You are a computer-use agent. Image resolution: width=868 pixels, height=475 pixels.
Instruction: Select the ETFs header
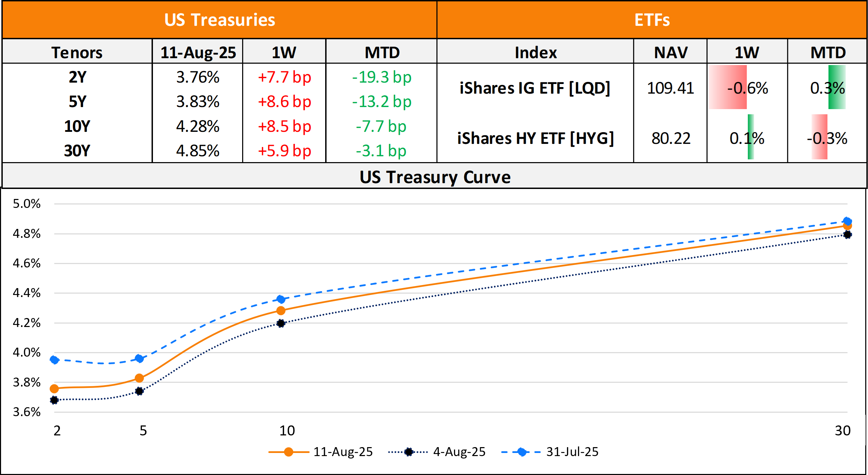pyautogui.click(x=652, y=20)
